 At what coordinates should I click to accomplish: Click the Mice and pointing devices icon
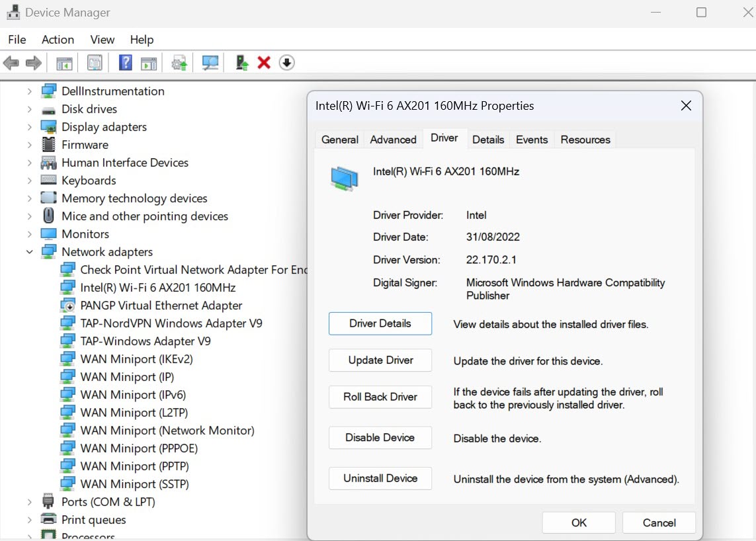(49, 216)
